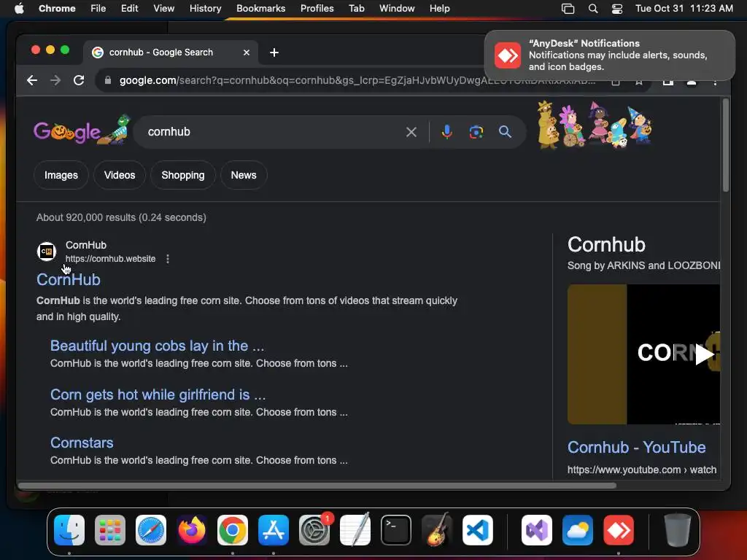Image resolution: width=747 pixels, height=560 pixels.
Task: Click the lock icon in the address bar
Action: pos(108,80)
